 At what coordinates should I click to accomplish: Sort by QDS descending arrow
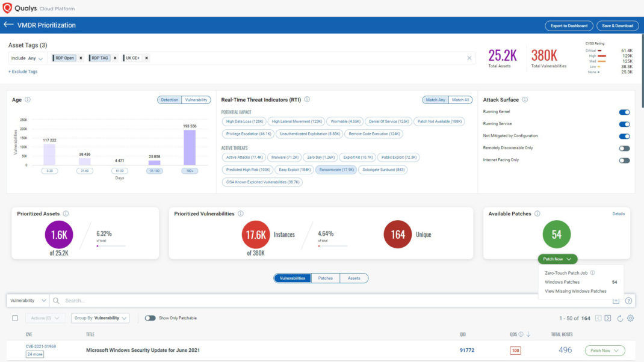(x=528, y=334)
